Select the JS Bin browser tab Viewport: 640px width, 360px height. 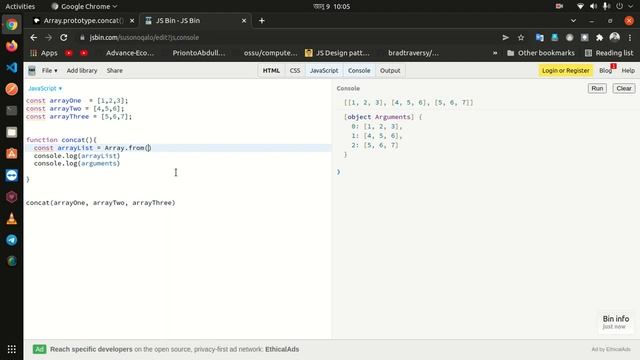[x=195, y=20]
